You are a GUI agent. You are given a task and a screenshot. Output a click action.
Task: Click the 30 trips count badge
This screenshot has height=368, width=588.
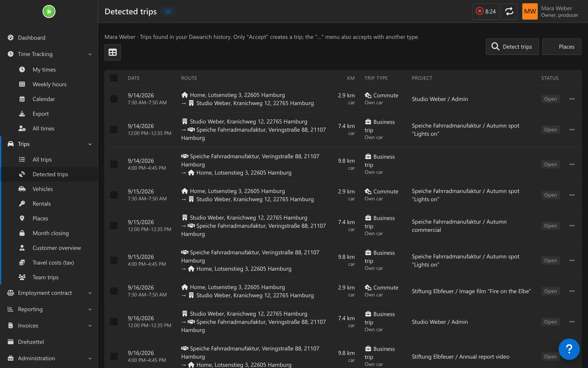[x=168, y=11]
